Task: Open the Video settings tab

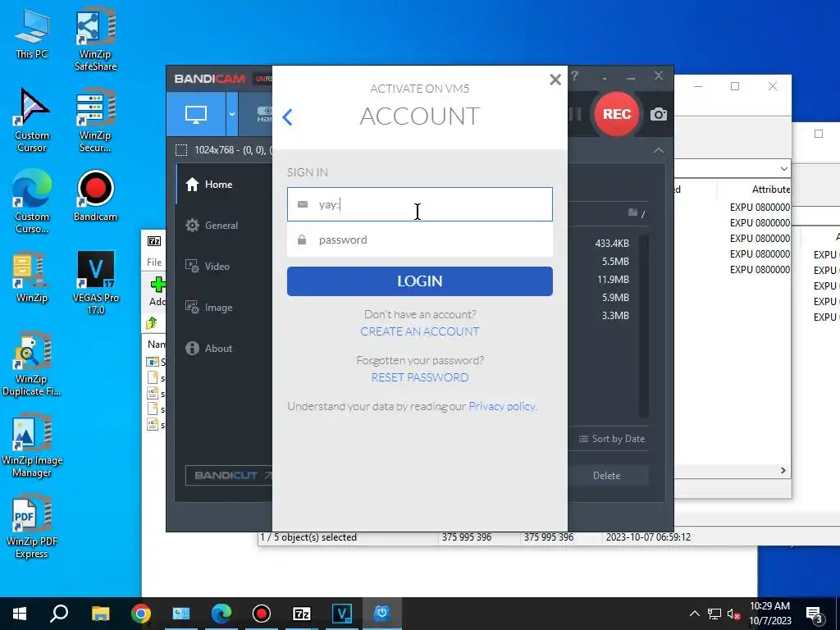Action: click(208, 267)
